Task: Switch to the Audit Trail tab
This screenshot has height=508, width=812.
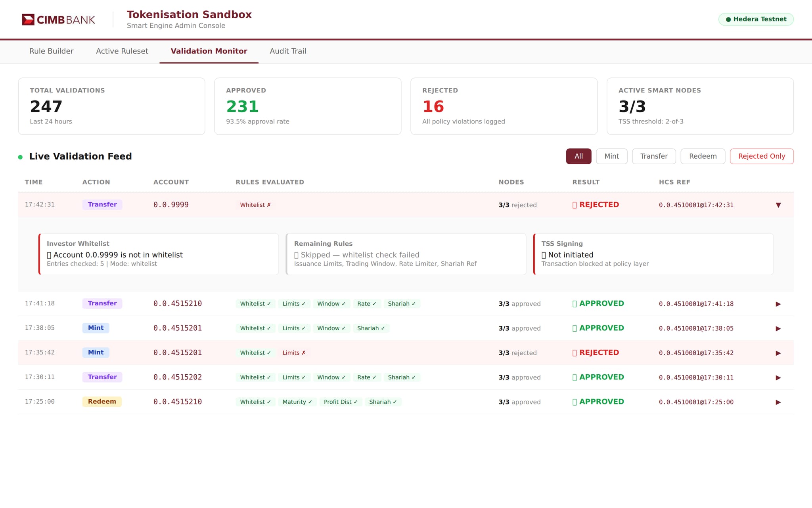Action: pyautogui.click(x=288, y=51)
